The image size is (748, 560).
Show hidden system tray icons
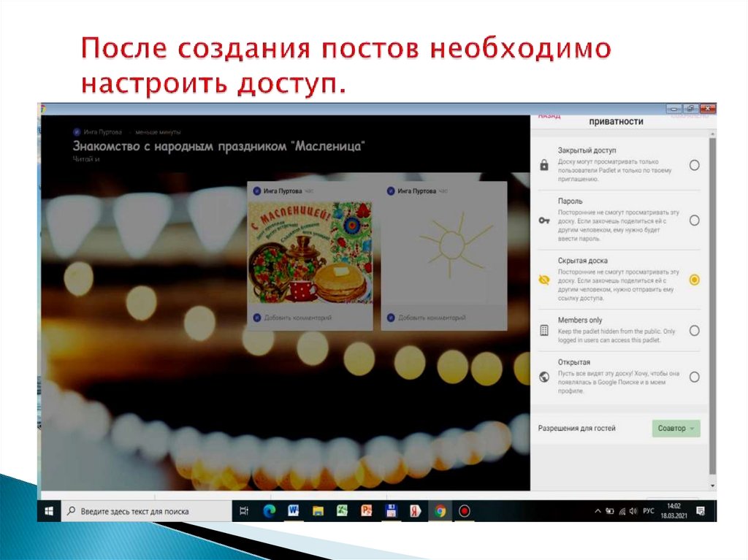(x=598, y=511)
